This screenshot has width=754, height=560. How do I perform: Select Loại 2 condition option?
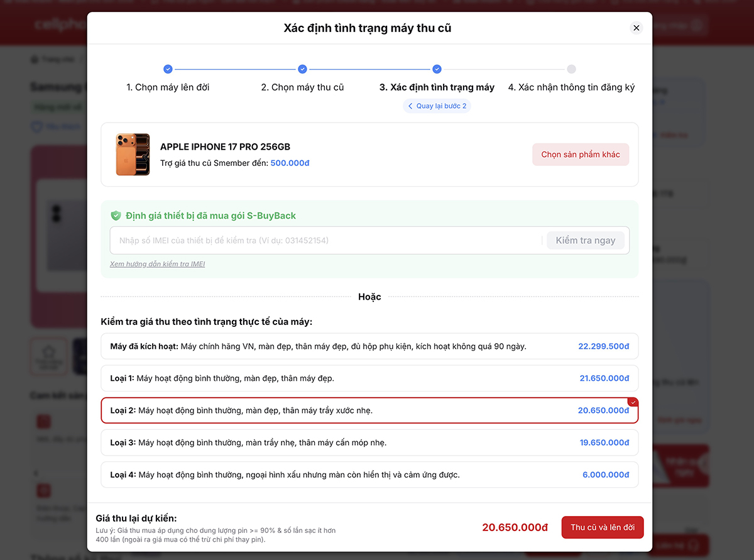(x=369, y=410)
